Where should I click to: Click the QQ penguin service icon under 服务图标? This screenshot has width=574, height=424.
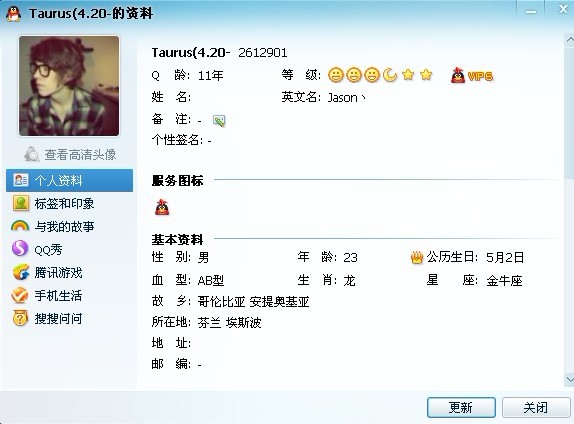162,207
